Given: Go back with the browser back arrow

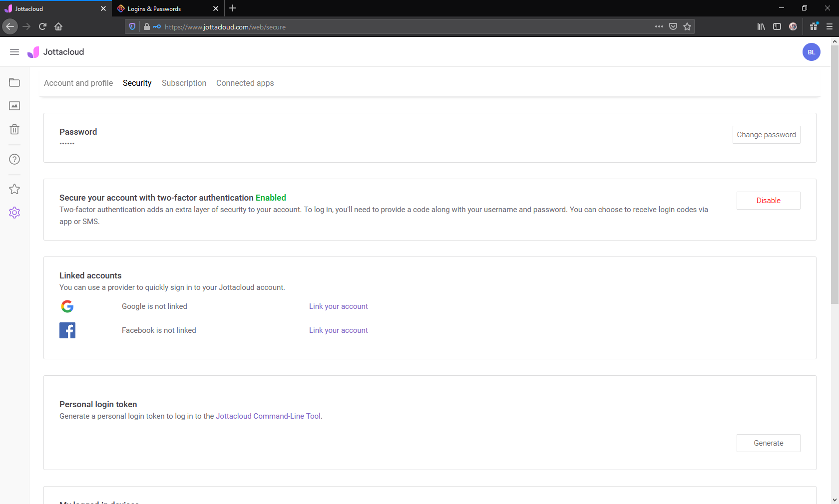Looking at the screenshot, I should point(10,26).
